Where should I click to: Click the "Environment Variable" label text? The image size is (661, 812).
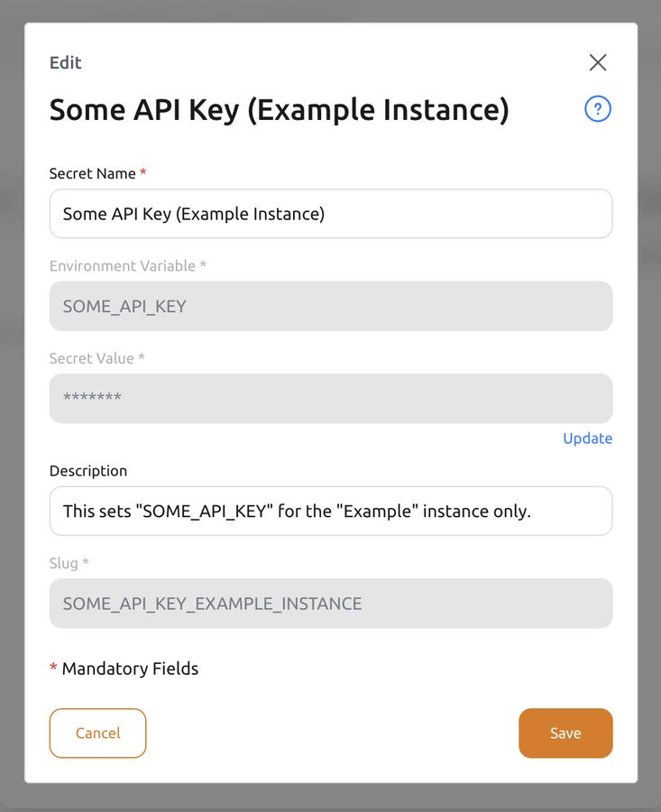pyautogui.click(x=122, y=266)
